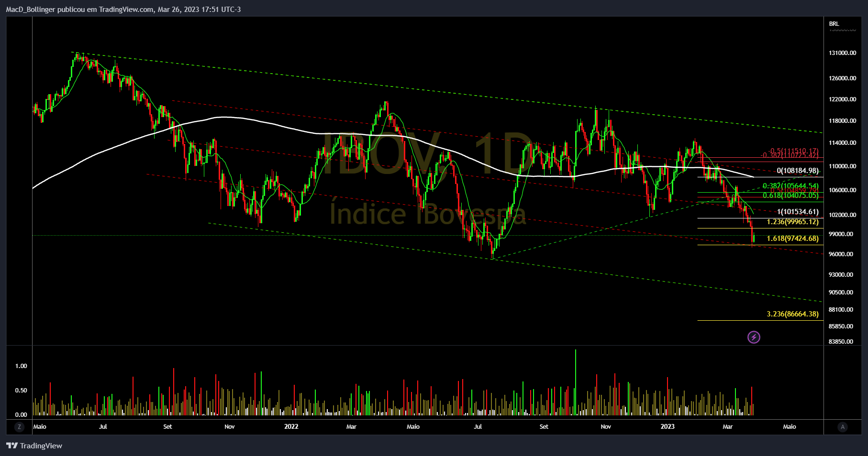Select the 0(108184.98) Fibonacci level label

(x=798, y=171)
